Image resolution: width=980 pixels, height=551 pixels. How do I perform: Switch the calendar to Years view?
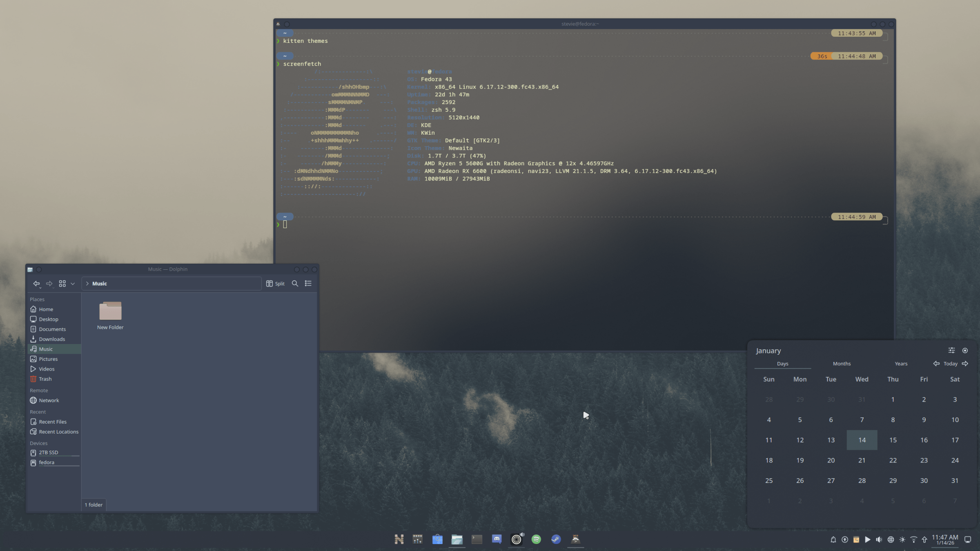901,363
